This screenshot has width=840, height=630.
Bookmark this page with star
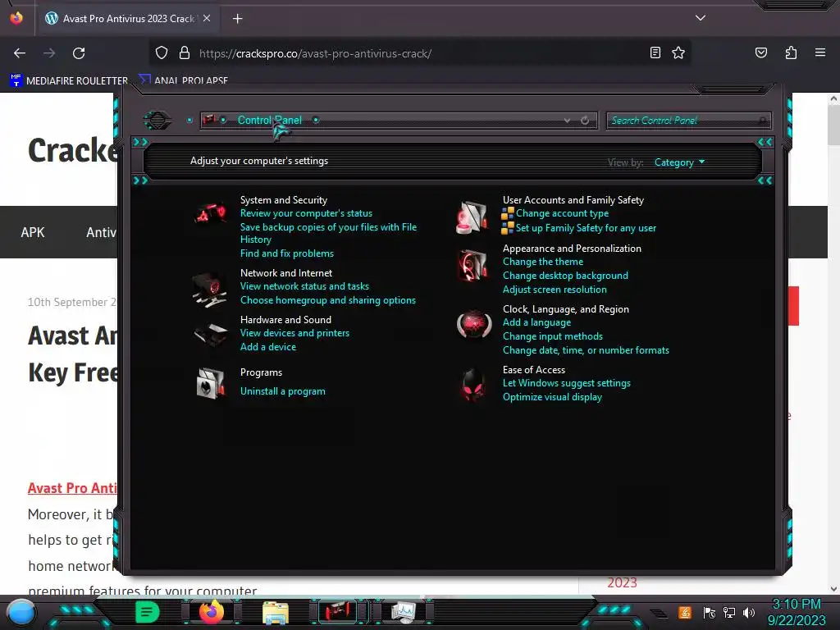(678, 52)
